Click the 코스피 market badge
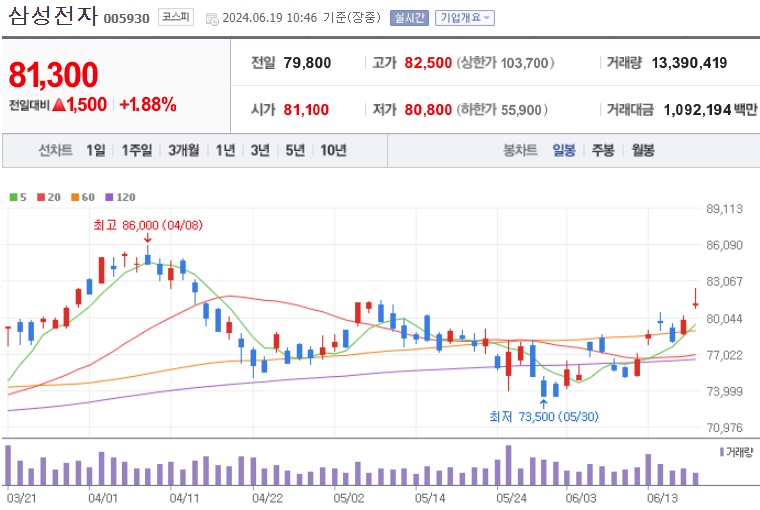Viewport: 760px width, 510px height. [175, 17]
